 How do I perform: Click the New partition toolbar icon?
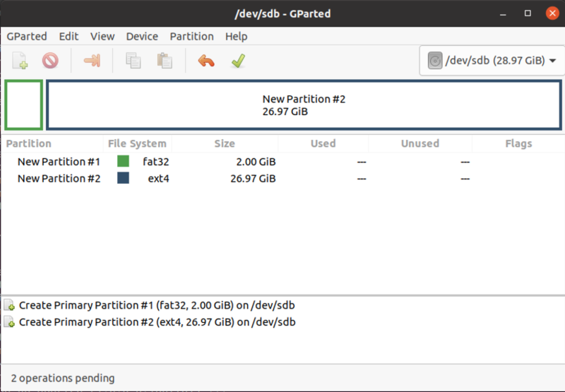(20, 61)
